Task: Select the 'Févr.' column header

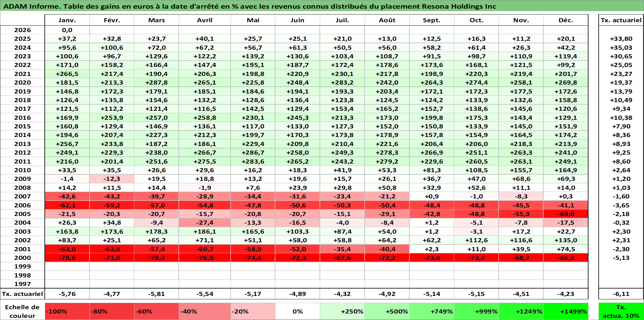Action: 112,20
